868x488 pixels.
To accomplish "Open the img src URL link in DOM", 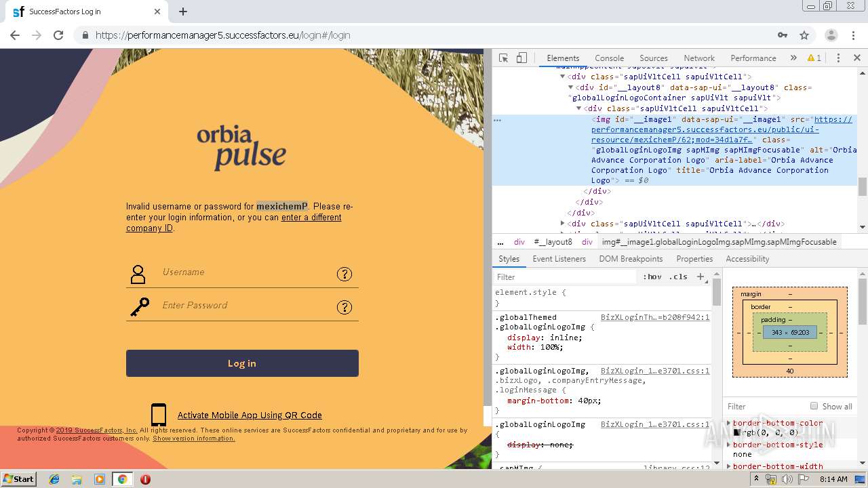I will pos(722,129).
